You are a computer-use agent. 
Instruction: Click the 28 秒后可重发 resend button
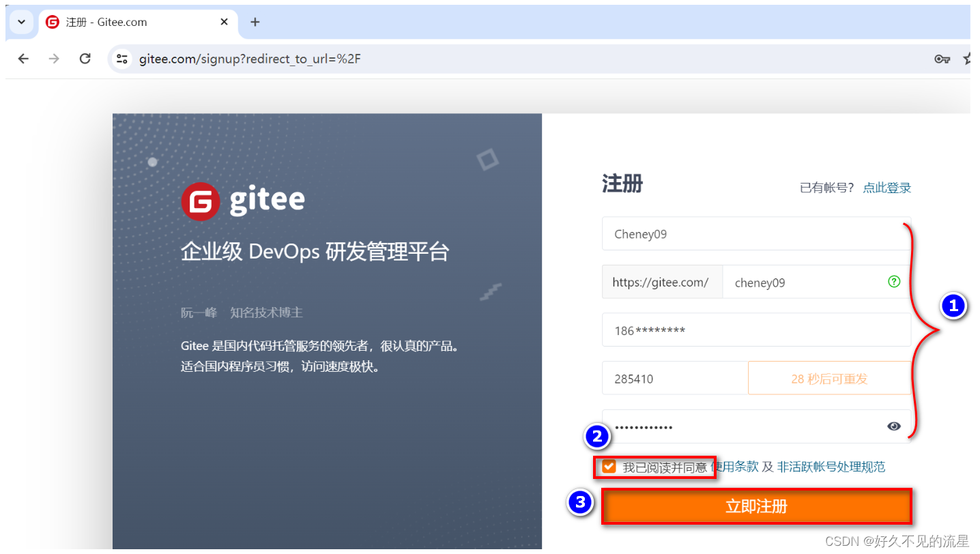coord(829,379)
